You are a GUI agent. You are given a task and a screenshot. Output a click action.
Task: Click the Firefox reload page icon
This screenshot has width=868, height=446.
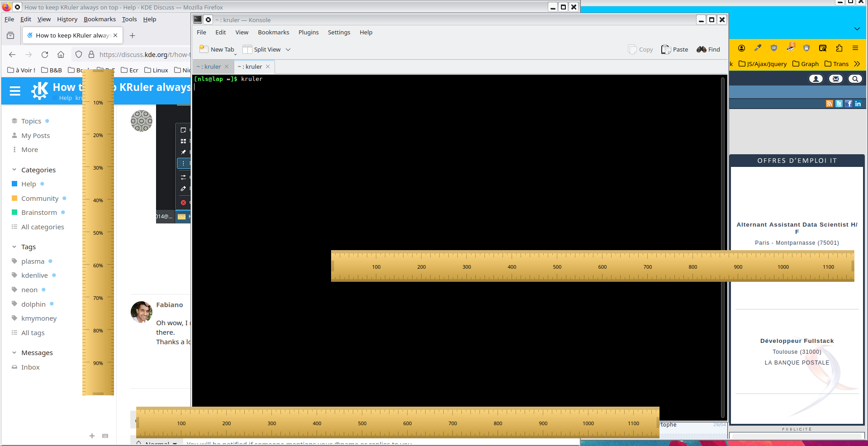[45, 55]
